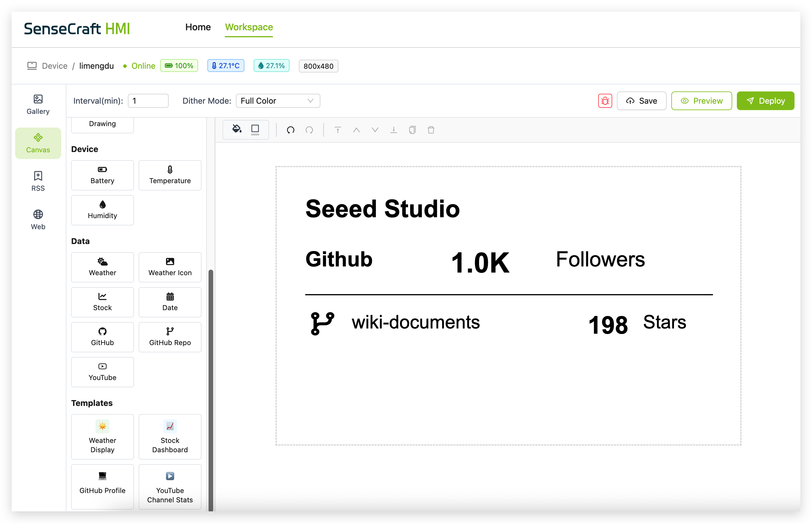Redo the canvas action
This screenshot has width=812, height=523.
click(309, 130)
